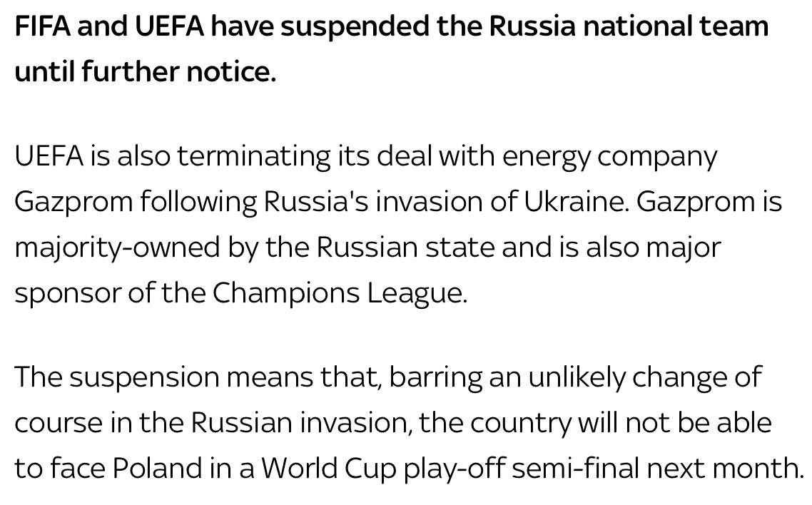The width and height of the screenshot is (812, 505).
Task: Click the word "Ukraine"
Action: (x=577, y=201)
